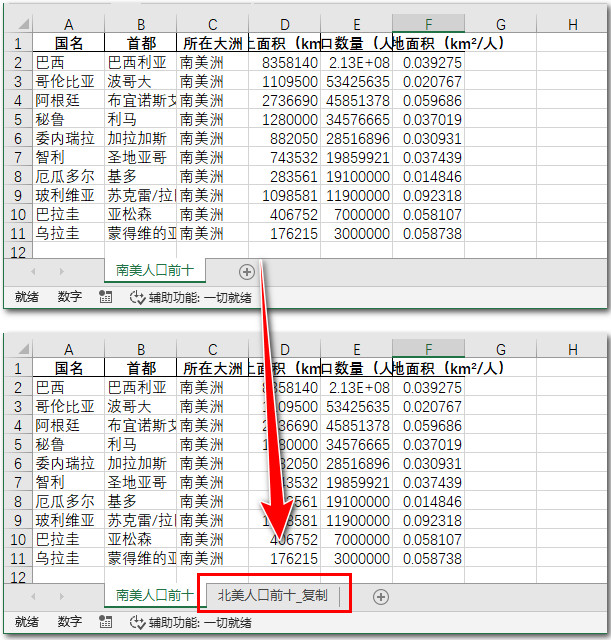Select row 12 header in upper window
Viewport: 611px width, 640px height.
point(18,251)
